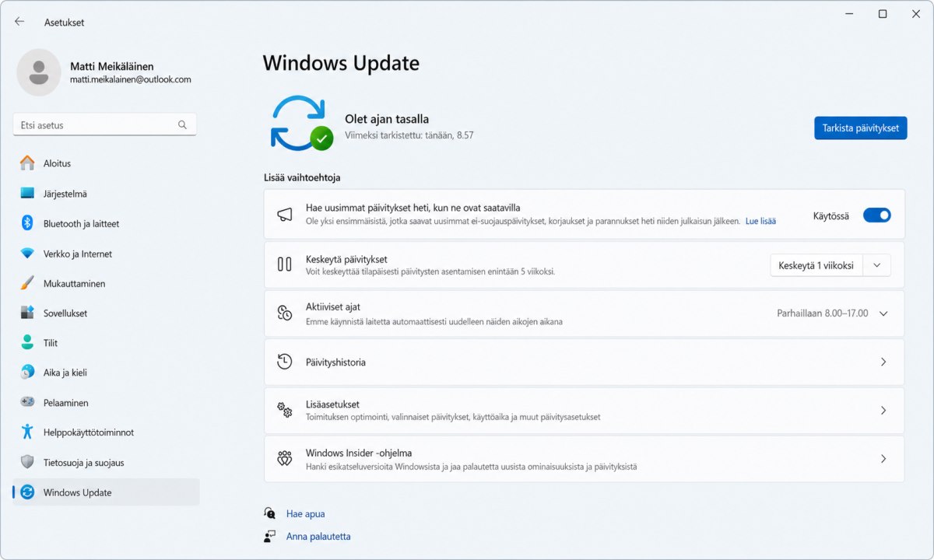Screen dimensions: 934x560
Task: Click the back arrow in Asetukset
Action: (19, 22)
